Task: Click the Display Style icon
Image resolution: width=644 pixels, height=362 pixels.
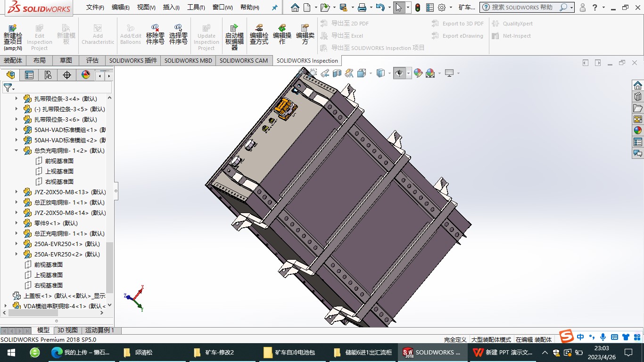Action: click(x=380, y=73)
